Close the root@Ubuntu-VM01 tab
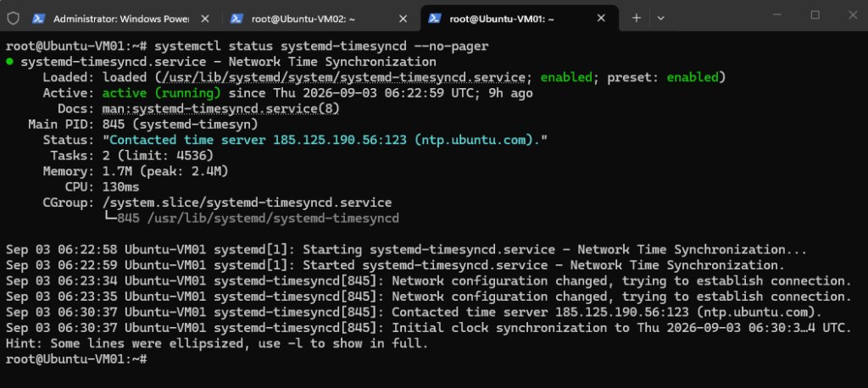The height and width of the screenshot is (388, 868). tap(602, 19)
